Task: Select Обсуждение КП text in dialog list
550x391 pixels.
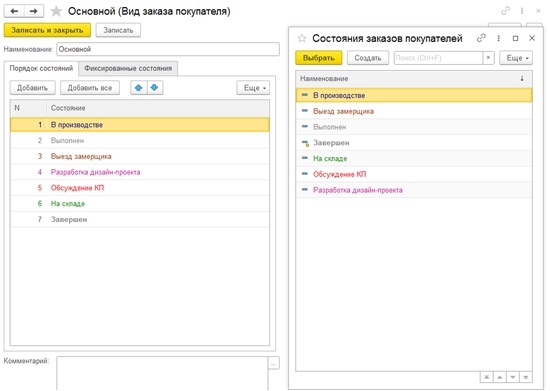Action: 339,174
